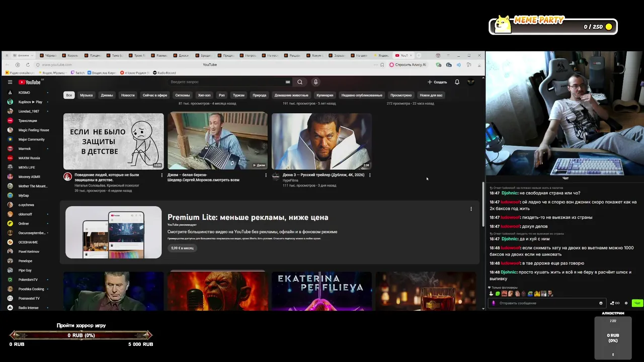Select the Кулинария filter chip

click(325, 95)
